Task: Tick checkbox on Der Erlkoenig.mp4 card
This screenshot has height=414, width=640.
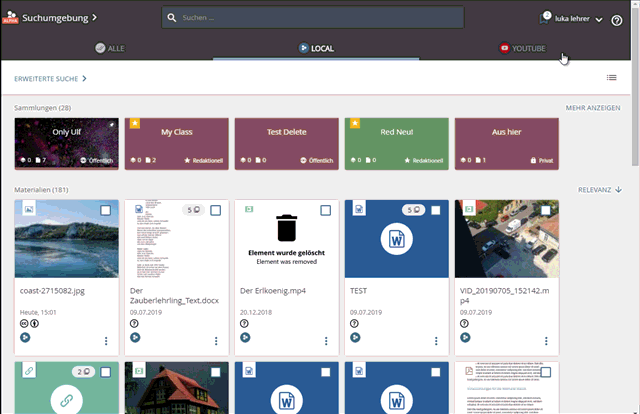Action: (x=326, y=210)
